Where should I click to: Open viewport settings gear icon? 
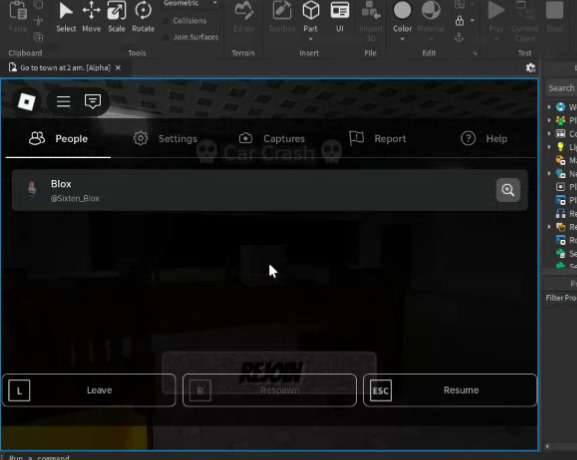pyautogui.click(x=530, y=68)
